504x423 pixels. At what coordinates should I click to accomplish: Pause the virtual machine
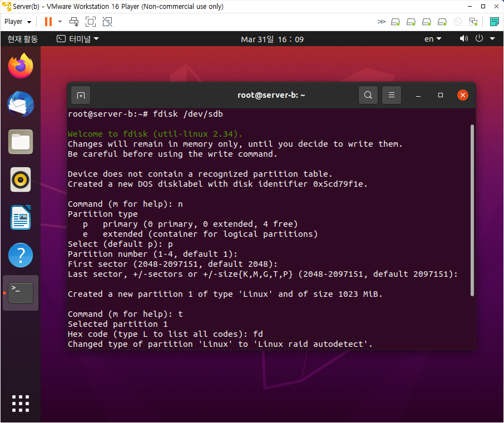[x=48, y=22]
